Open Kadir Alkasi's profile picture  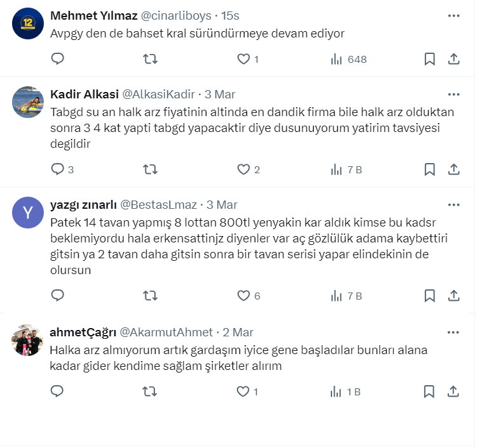coord(28,102)
